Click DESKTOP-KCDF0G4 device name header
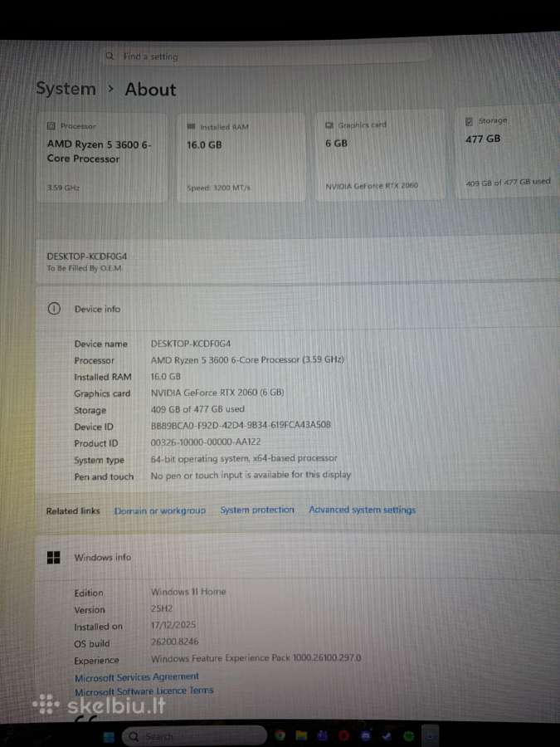This screenshot has width=560, height=747. 86,256
